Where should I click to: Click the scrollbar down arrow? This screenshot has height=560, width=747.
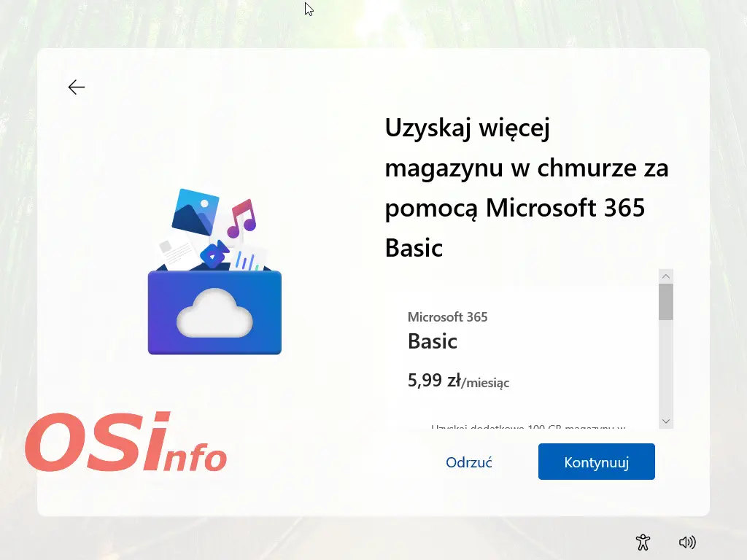tap(665, 421)
